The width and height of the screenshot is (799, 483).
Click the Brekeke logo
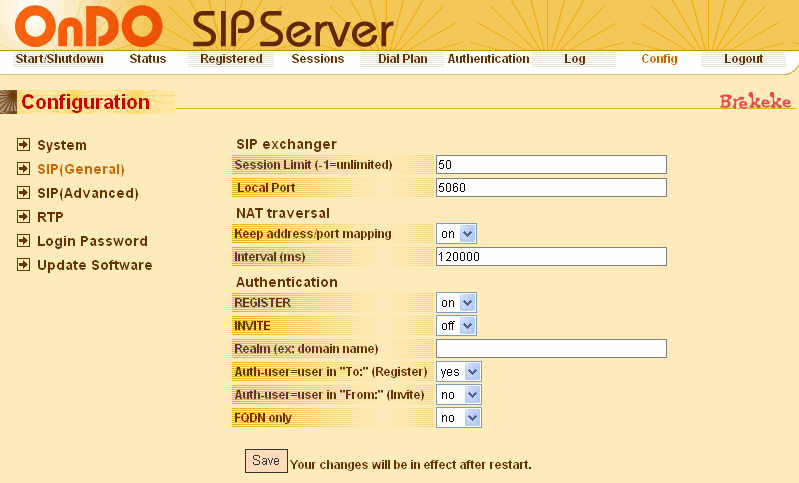coord(755,102)
